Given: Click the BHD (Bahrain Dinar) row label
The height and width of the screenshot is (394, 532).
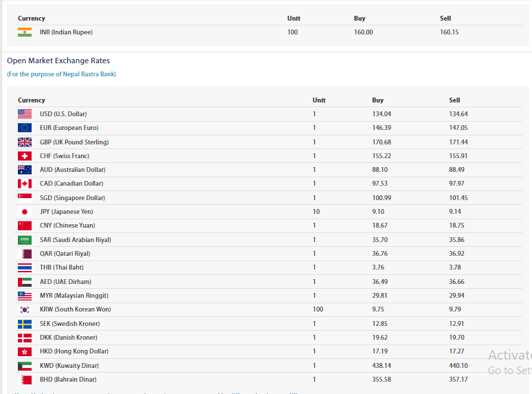Looking at the screenshot, I should [x=68, y=380].
